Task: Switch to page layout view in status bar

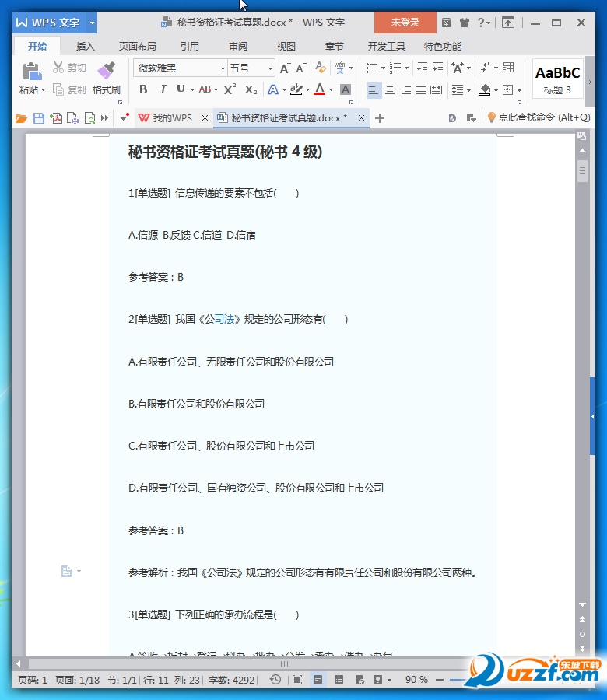Action: click(x=318, y=680)
